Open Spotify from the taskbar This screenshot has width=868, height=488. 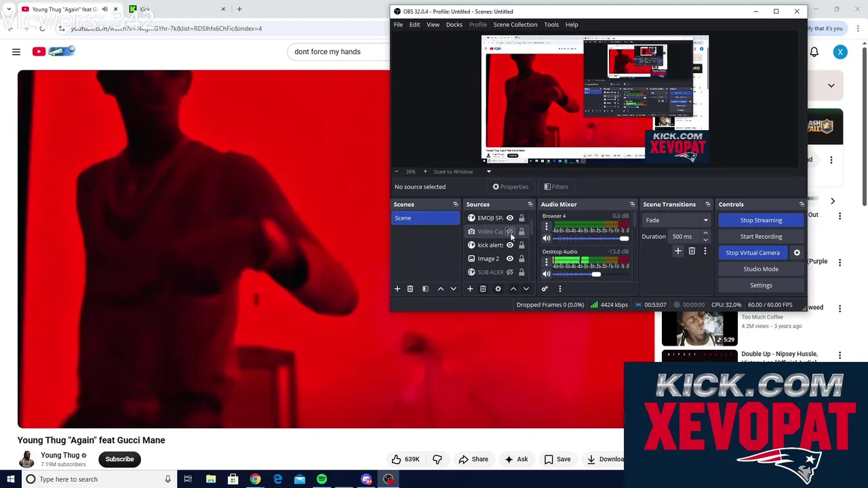pyautogui.click(x=322, y=479)
